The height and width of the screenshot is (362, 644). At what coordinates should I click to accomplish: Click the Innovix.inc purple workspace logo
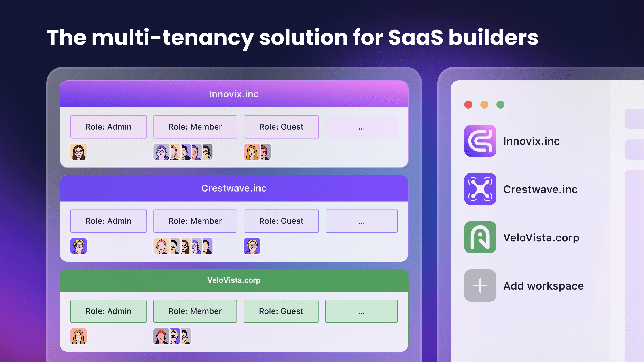click(480, 141)
